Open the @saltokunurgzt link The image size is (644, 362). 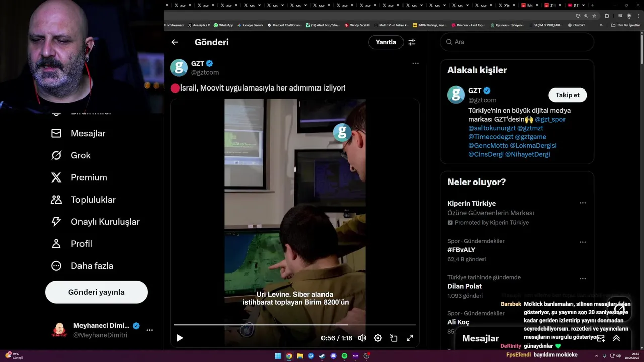pos(492,128)
